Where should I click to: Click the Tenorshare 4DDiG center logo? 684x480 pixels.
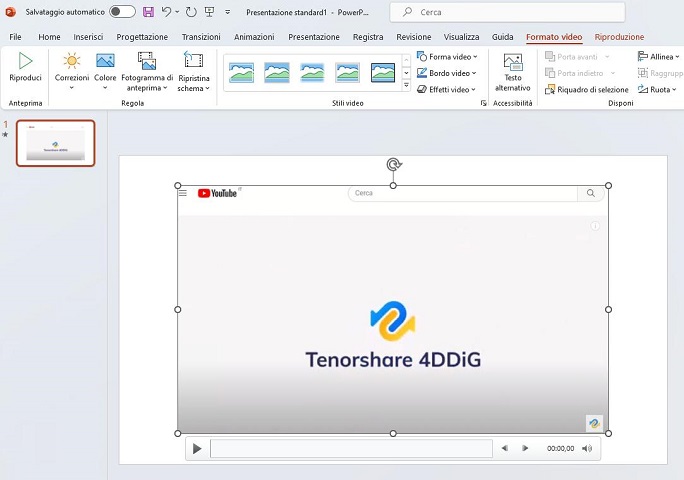tap(393, 321)
